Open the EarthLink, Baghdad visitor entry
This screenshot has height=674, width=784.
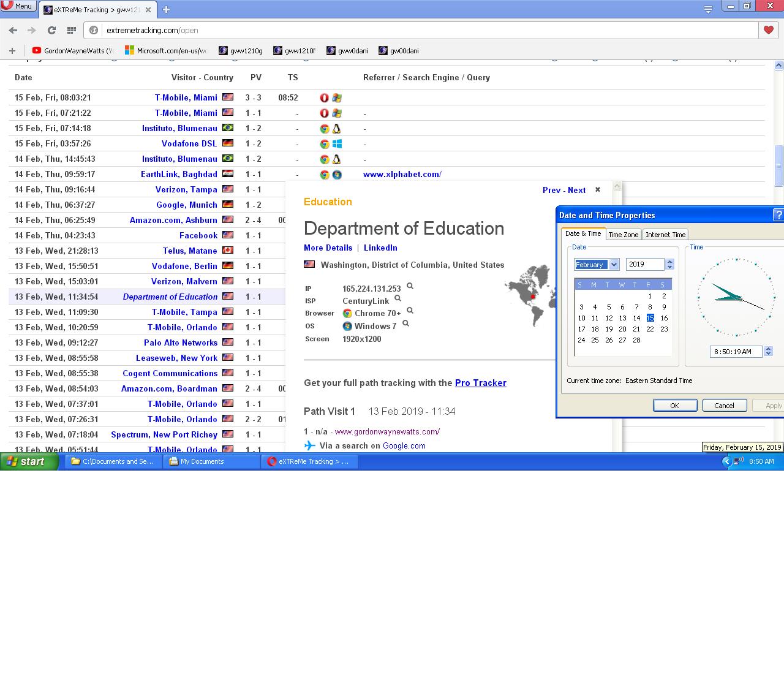pos(179,174)
